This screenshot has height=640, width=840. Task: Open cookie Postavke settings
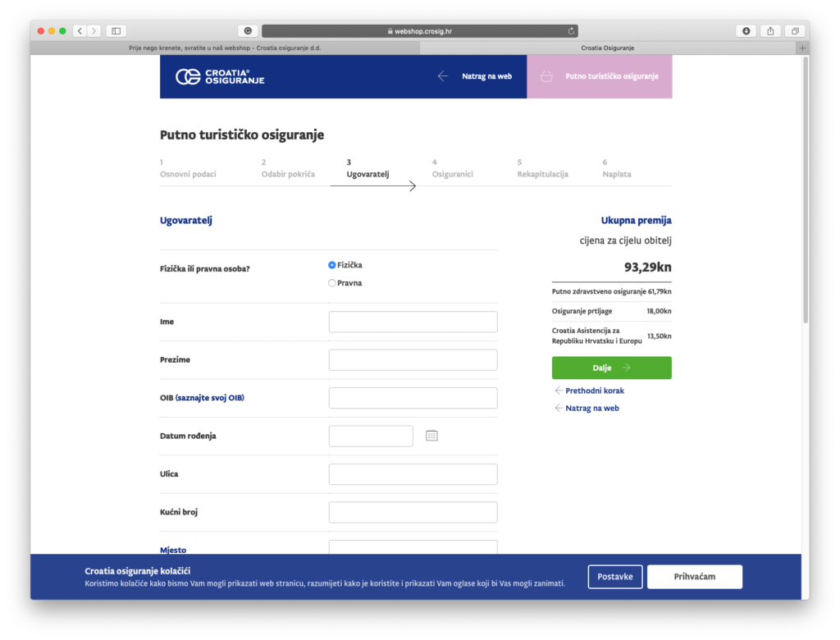point(615,577)
